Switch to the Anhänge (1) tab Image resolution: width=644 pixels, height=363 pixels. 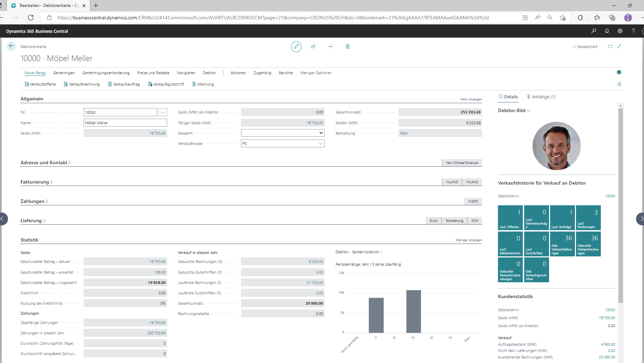[x=541, y=97]
